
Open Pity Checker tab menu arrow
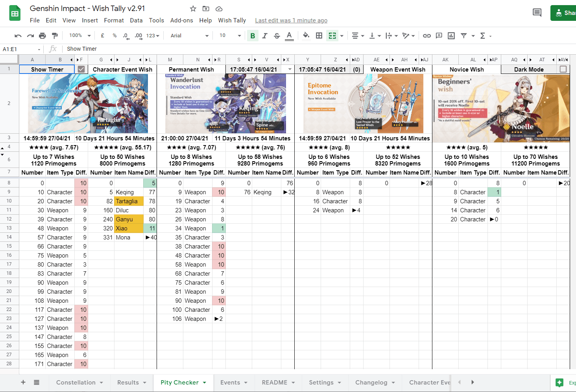pos(205,383)
